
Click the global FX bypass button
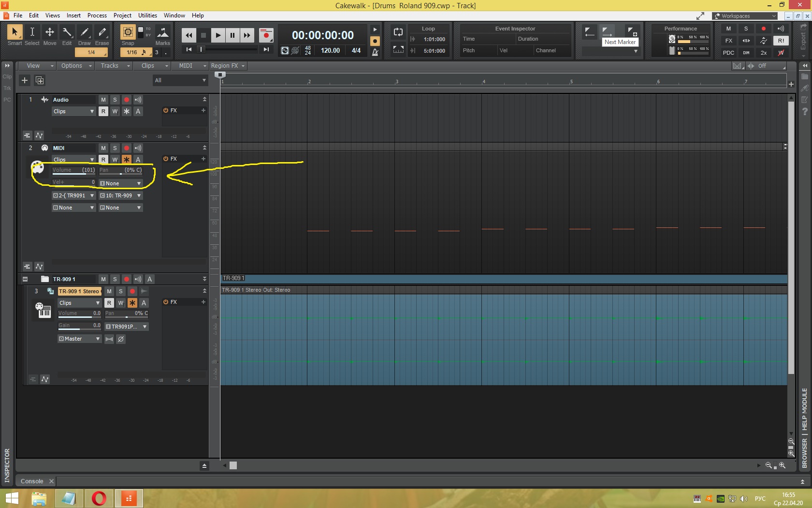pyautogui.click(x=728, y=41)
